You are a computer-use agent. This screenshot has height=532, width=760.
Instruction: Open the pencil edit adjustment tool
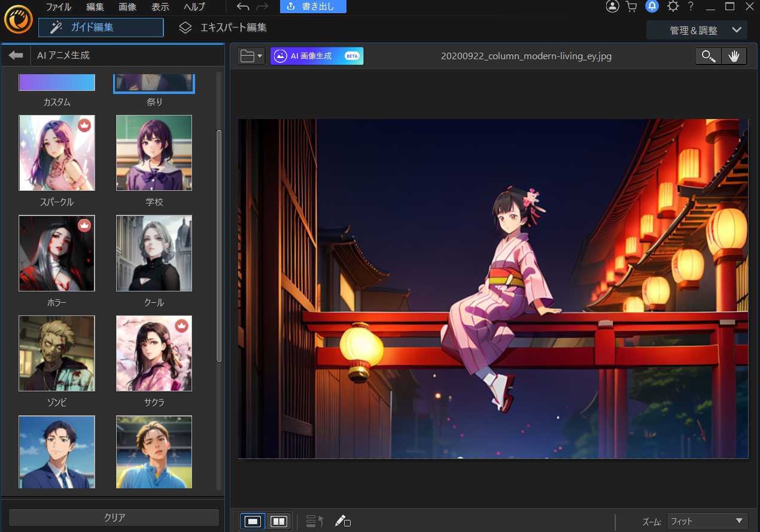coord(342,521)
